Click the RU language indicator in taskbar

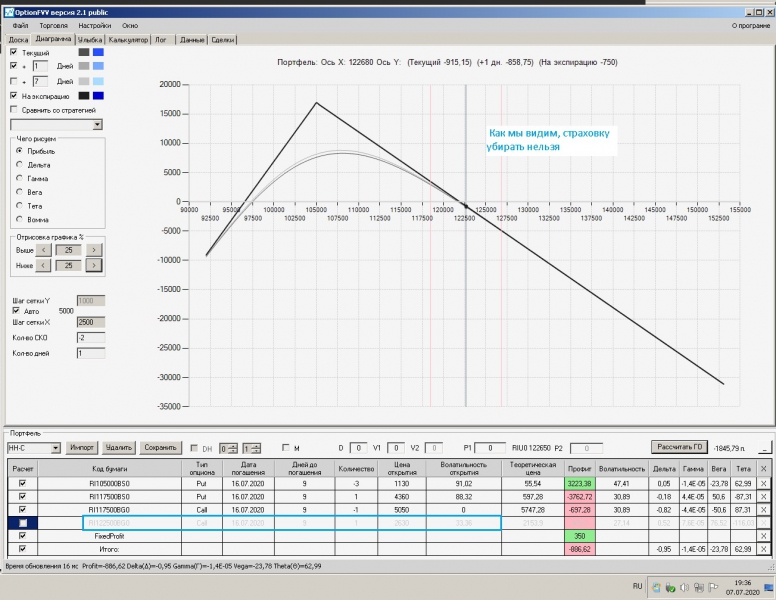point(637,587)
